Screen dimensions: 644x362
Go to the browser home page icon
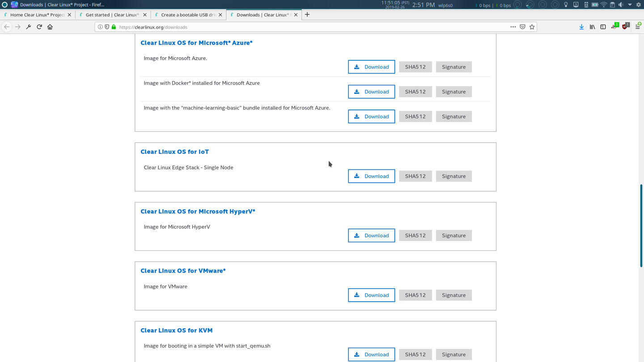[50, 27]
